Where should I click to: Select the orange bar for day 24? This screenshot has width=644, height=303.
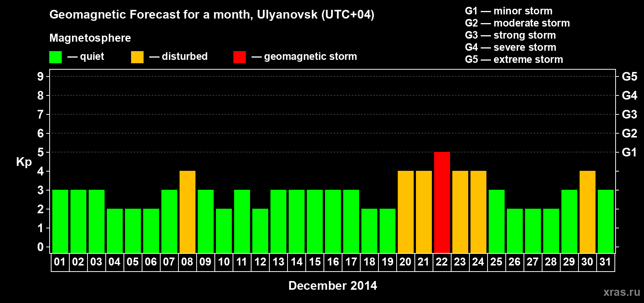click(x=478, y=212)
